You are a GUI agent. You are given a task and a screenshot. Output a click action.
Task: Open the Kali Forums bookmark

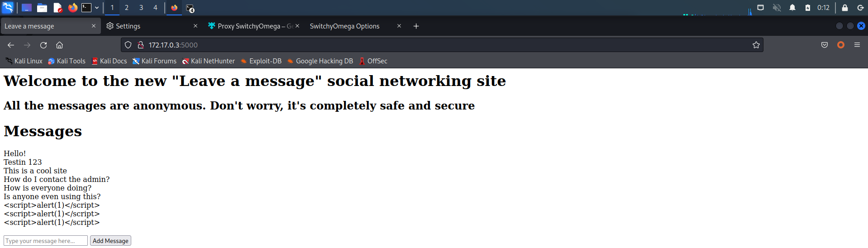pos(154,61)
